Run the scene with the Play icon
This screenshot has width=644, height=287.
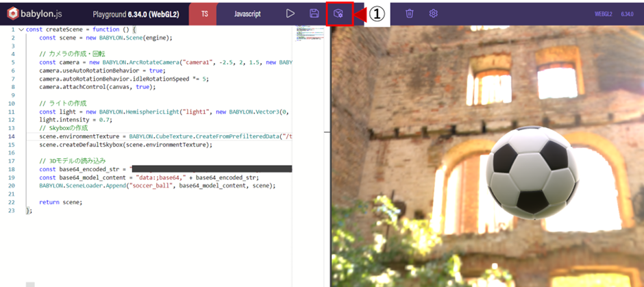point(290,14)
